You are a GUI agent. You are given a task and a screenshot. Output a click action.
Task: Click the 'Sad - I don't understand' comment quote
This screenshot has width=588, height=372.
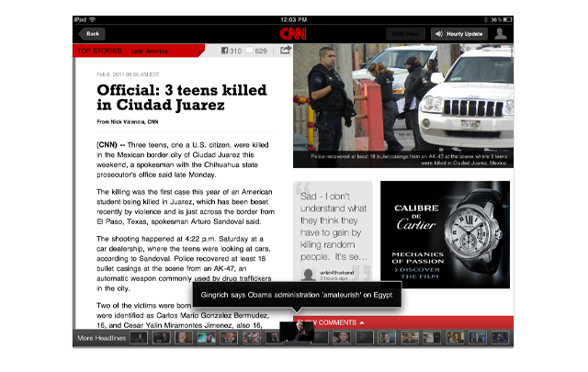333,225
